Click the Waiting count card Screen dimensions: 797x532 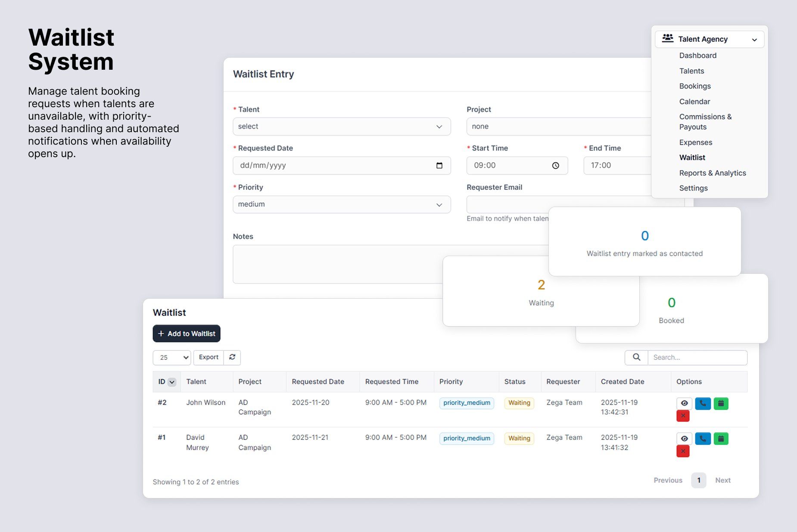click(x=541, y=291)
